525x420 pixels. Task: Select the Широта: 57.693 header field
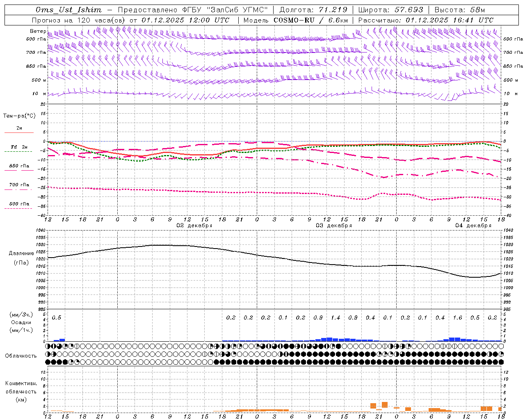click(390, 10)
